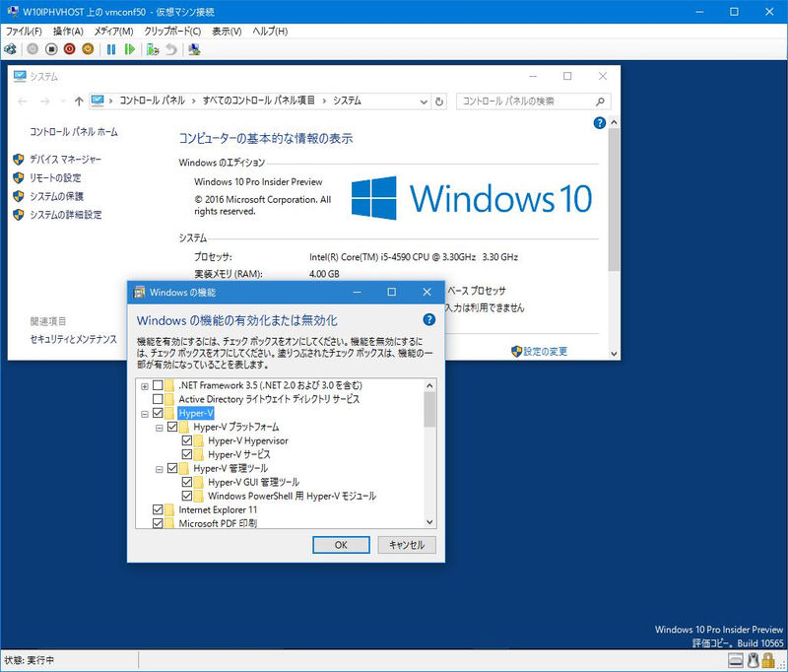Viewport: 788px width, 672px height.
Task: Enable Active Directory lightweight directory services checkbox
Action: tap(158, 399)
